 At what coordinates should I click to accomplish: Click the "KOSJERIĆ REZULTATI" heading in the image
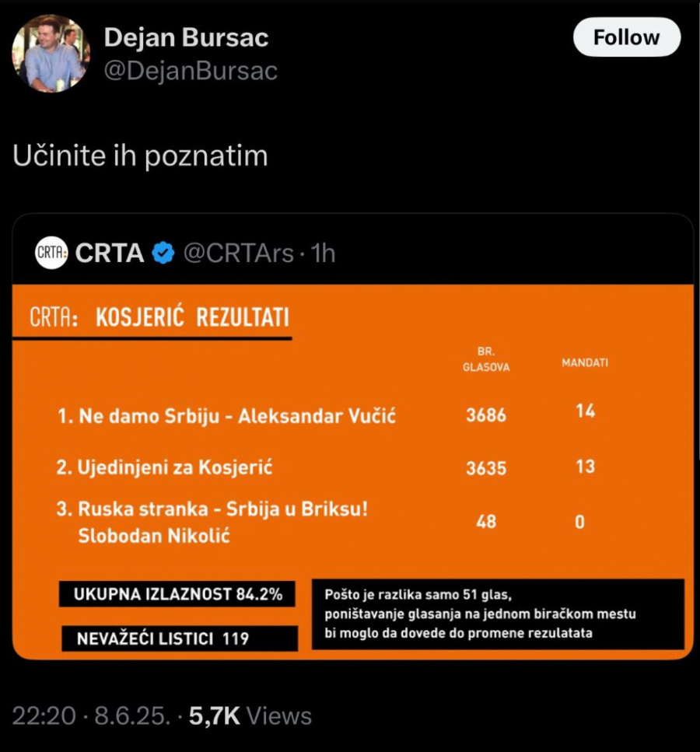(192, 318)
